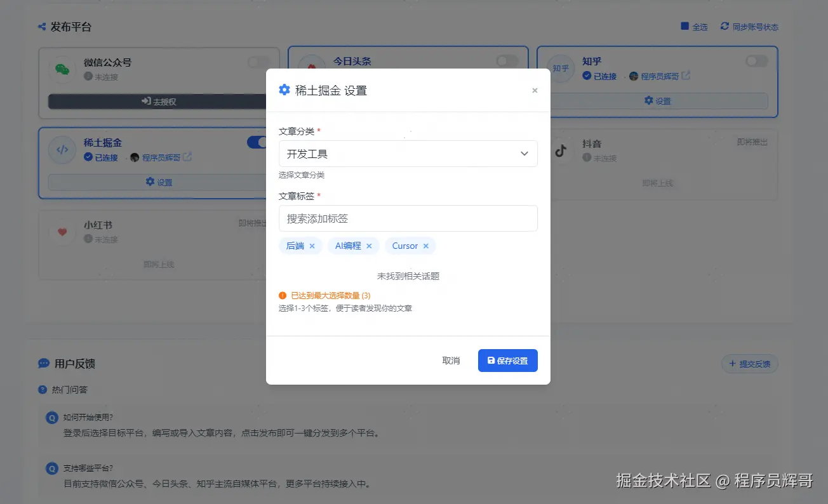Open 设置 for the 稀土掘金 platform
Screen dimensions: 828x504
(158, 182)
